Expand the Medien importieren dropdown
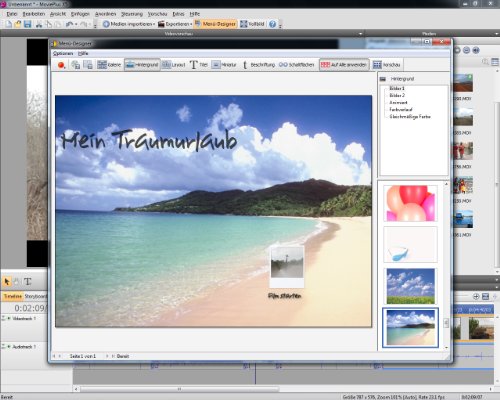The width and height of the screenshot is (500, 400). (154, 24)
